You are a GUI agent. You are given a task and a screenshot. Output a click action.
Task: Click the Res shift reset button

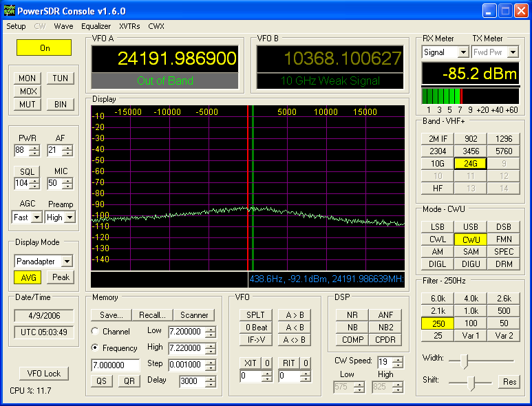tap(509, 382)
